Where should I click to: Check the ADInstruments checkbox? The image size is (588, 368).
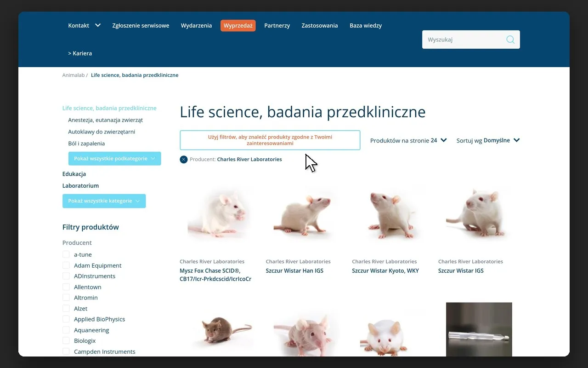coord(66,276)
